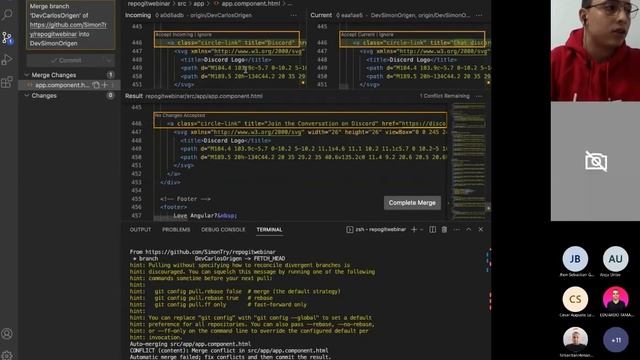
Task: Click the camera-off icon in video tile
Action: tap(596, 162)
